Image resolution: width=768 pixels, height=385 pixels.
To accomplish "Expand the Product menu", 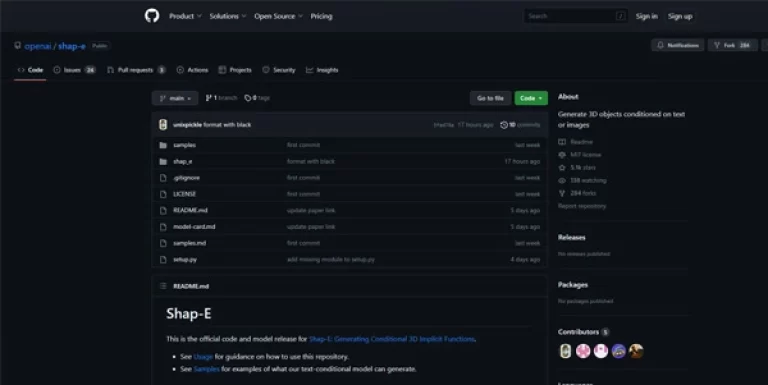I will pyautogui.click(x=185, y=16).
